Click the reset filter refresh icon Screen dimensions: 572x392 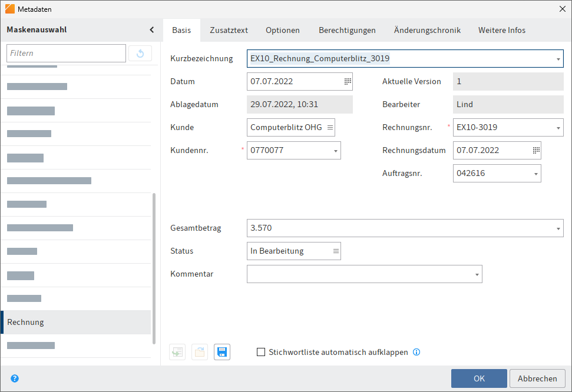click(x=140, y=54)
